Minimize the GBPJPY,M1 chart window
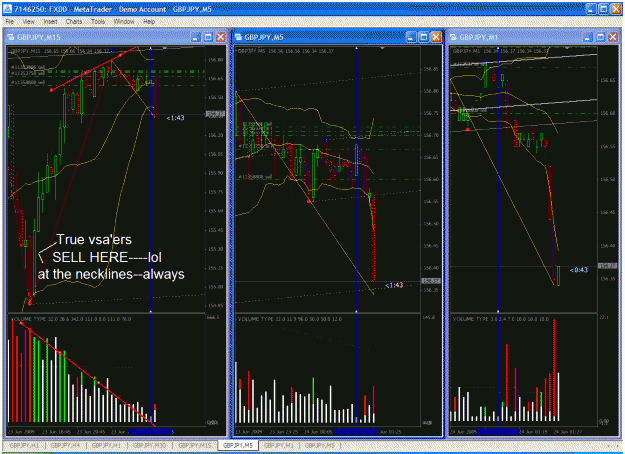 point(588,37)
